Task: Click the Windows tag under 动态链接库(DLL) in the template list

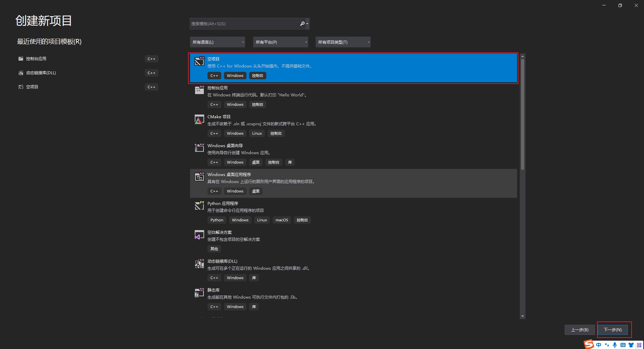Action: pos(235,278)
